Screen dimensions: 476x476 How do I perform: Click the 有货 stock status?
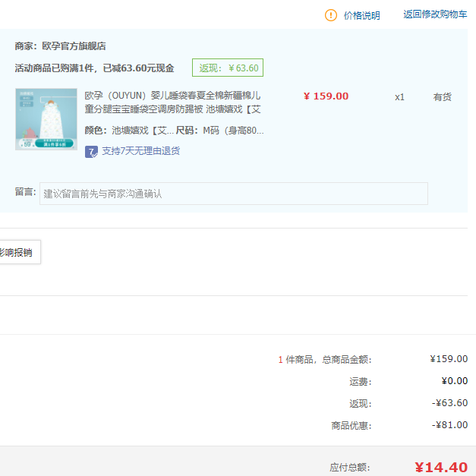(x=442, y=97)
